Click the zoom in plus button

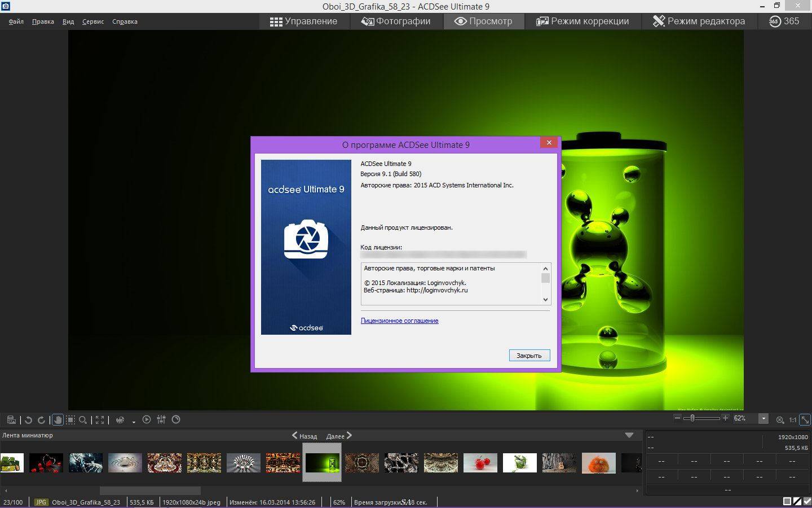[x=726, y=418]
